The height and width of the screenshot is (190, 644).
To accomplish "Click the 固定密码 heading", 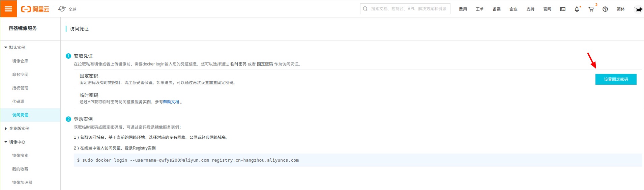I will pyautogui.click(x=89, y=76).
